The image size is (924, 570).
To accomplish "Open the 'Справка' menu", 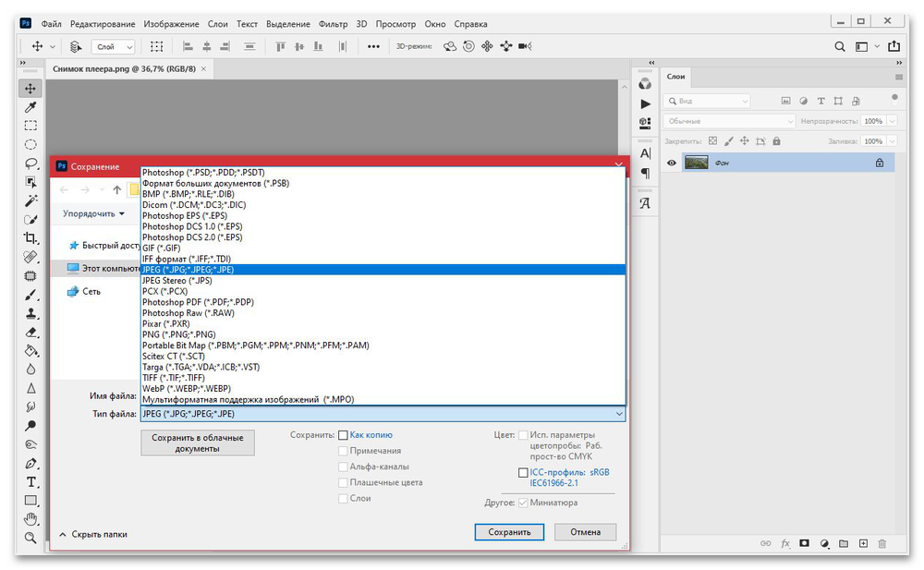I will (470, 24).
